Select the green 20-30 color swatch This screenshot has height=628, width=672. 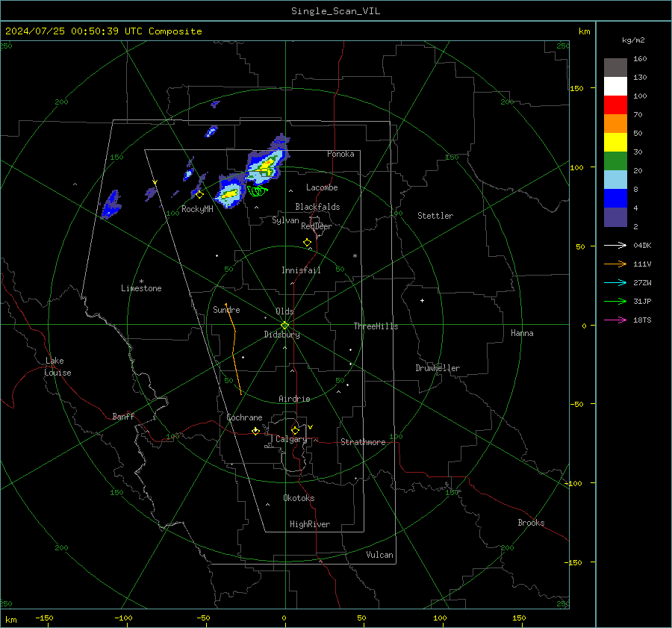(615, 161)
